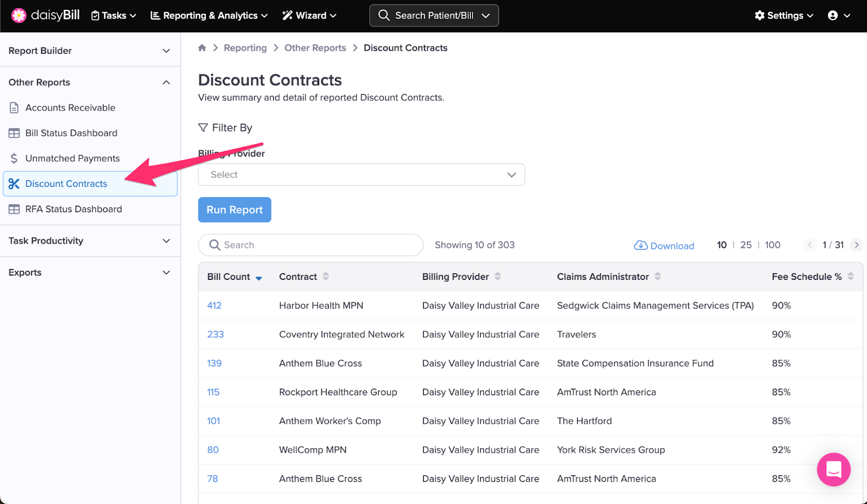Image resolution: width=867 pixels, height=504 pixels.
Task: Open the Billing Provider Select dropdown
Action: (361, 175)
